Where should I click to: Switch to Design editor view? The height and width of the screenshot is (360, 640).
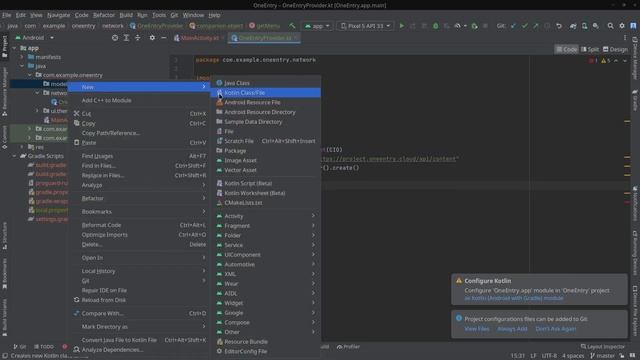click(x=615, y=49)
